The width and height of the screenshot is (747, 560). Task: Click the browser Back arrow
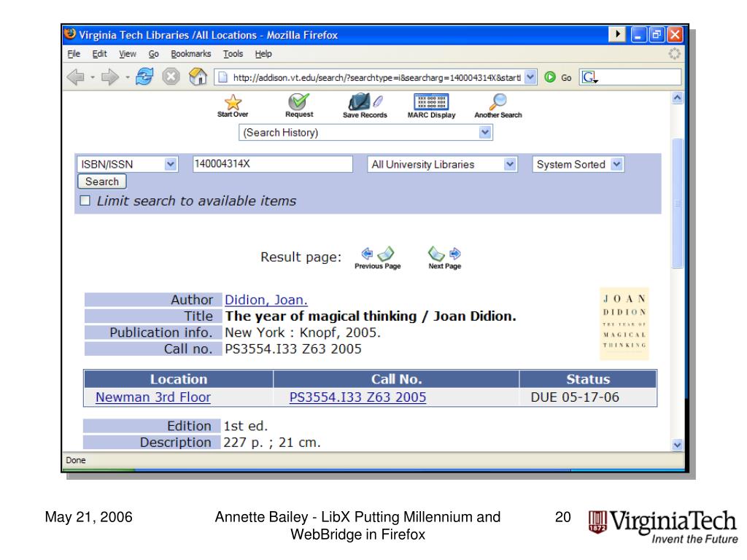click(76, 77)
